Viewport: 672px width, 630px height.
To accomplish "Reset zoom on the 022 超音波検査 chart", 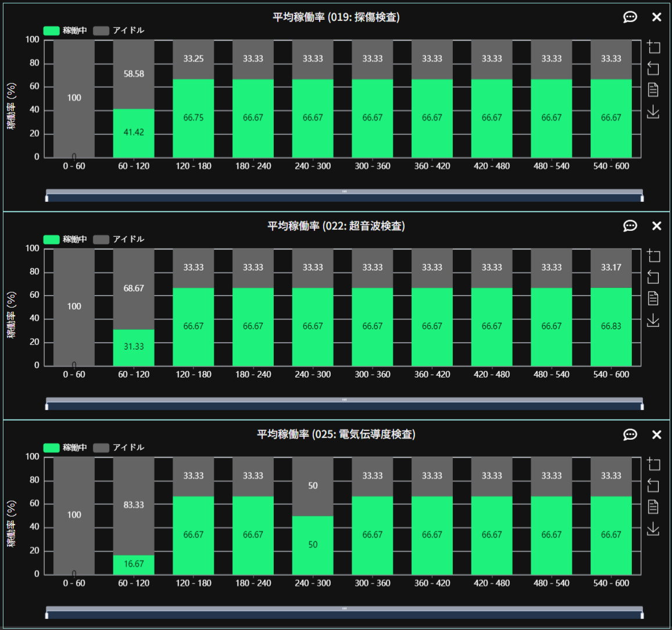I will (x=653, y=277).
